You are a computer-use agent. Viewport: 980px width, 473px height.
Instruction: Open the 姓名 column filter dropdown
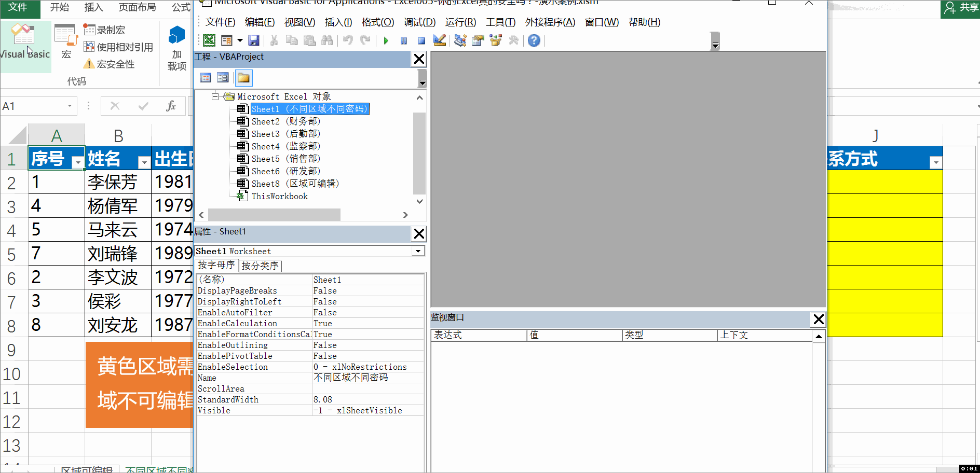pos(144,162)
